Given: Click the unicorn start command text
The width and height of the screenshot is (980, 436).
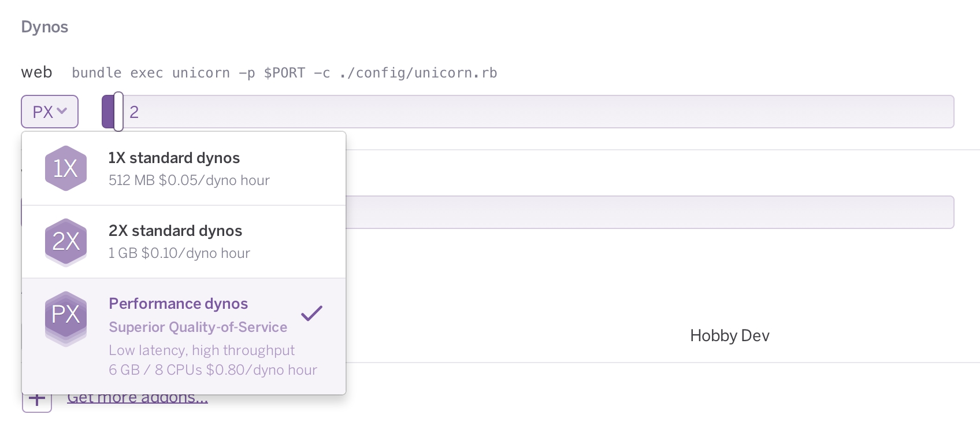Looking at the screenshot, I should click(284, 73).
